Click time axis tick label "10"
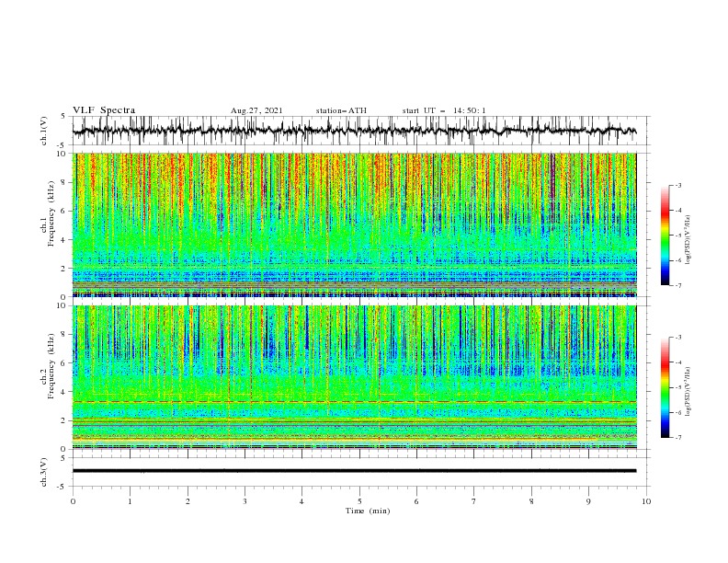 point(646,501)
